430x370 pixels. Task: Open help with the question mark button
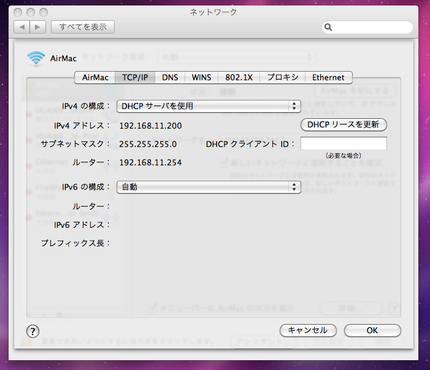33,331
